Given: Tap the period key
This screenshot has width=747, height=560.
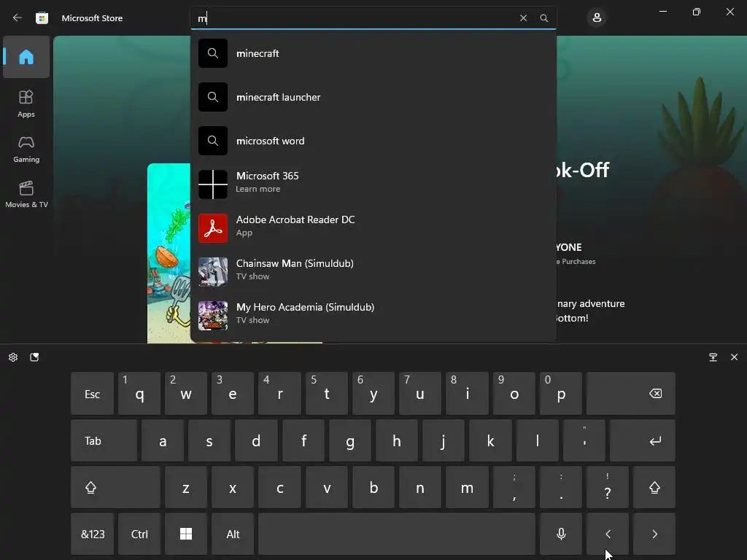Looking at the screenshot, I should coord(561,487).
